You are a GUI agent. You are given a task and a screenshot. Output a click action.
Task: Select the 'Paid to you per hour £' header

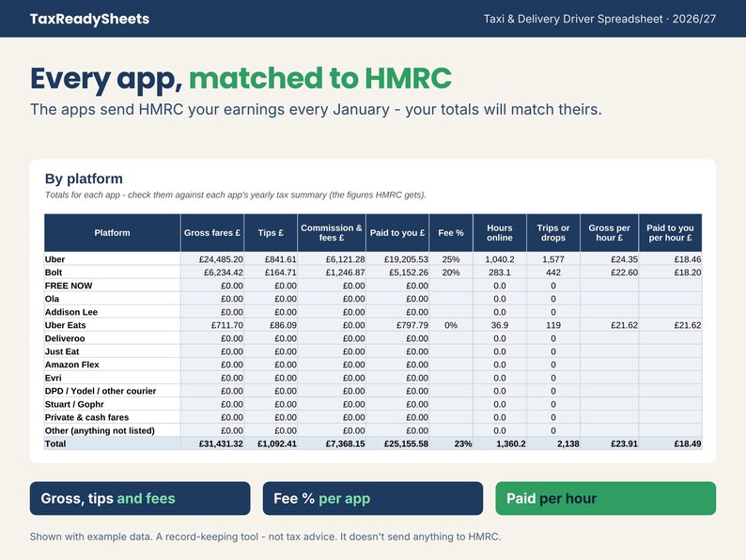tap(670, 233)
